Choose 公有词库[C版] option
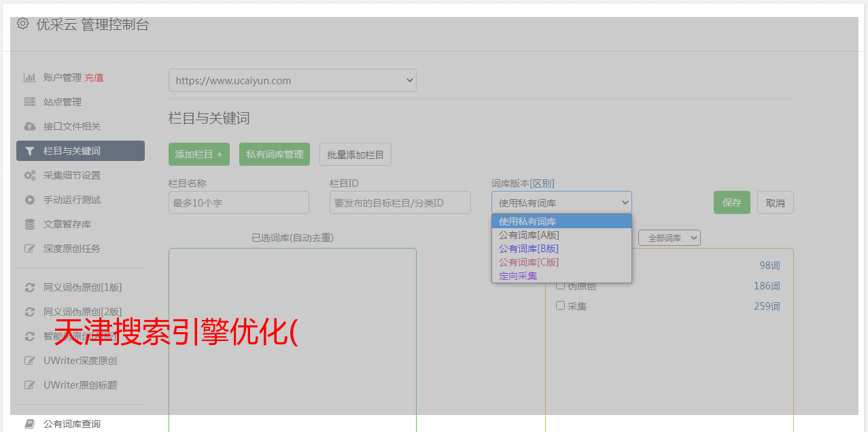Screen dimensions: 868x432 point(561,262)
